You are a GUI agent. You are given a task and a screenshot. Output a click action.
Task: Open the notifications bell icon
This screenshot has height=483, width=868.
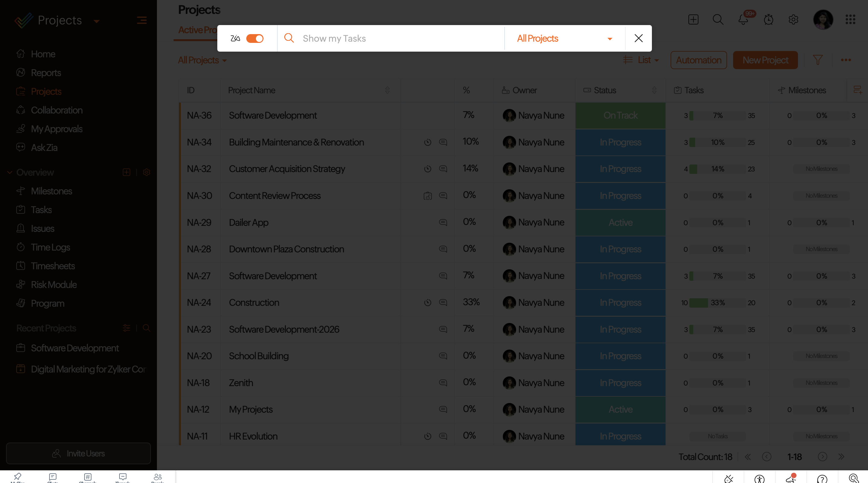pos(743,20)
